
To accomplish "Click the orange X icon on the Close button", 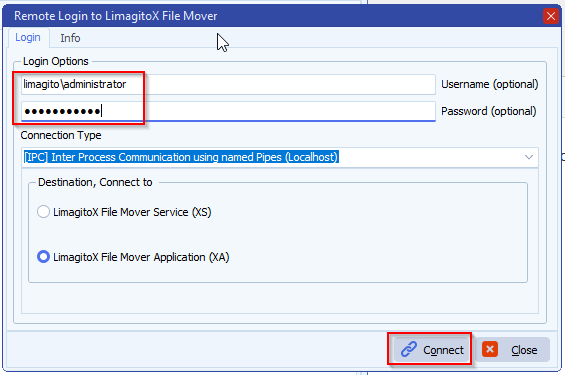I will pos(490,349).
